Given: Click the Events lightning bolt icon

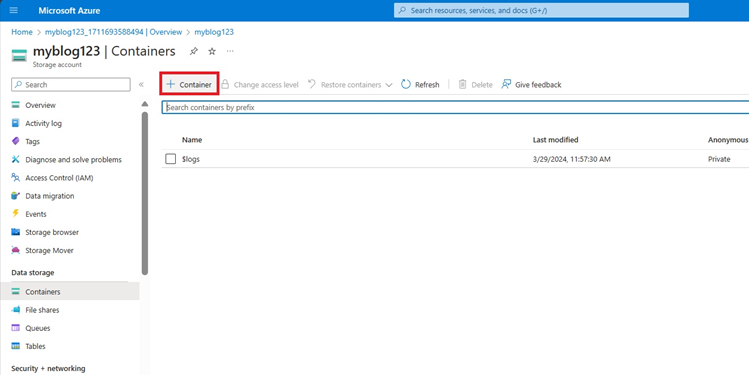Looking at the screenshot, I should pyautogui.click(x=16, y=214).
